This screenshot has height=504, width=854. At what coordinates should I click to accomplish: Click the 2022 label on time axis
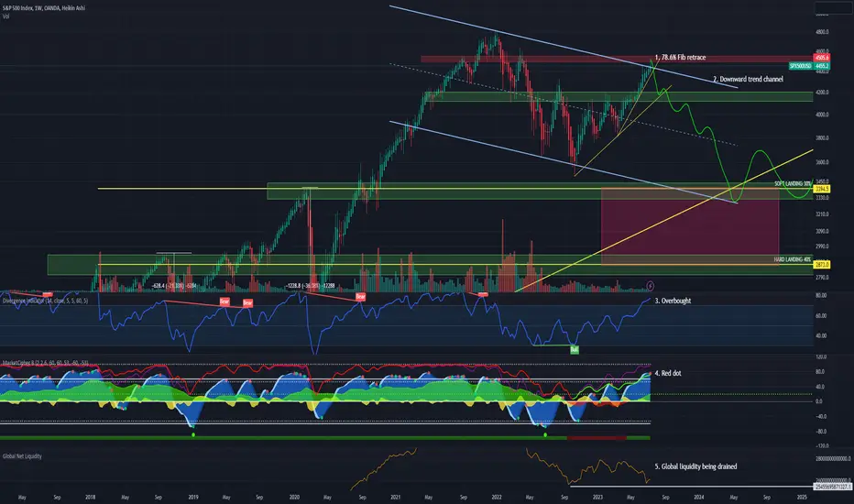(496, 497)
